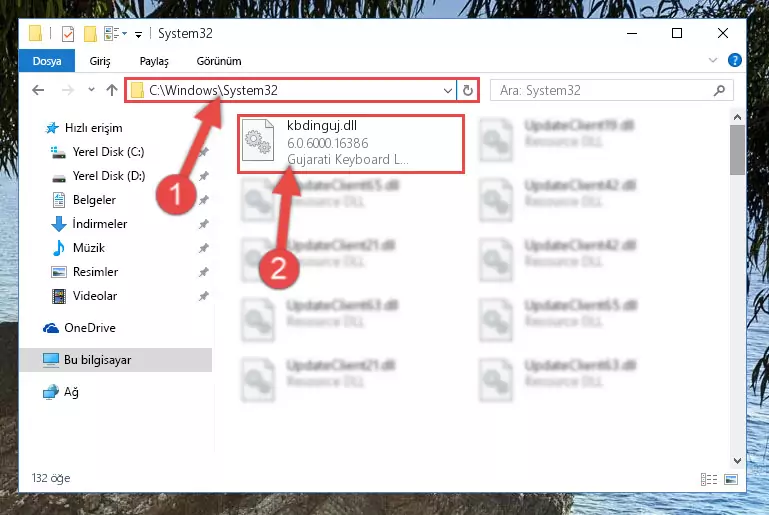Click the scroll down arrow of file list
This screenshot has height=515, width=769.
click(737, 461)
